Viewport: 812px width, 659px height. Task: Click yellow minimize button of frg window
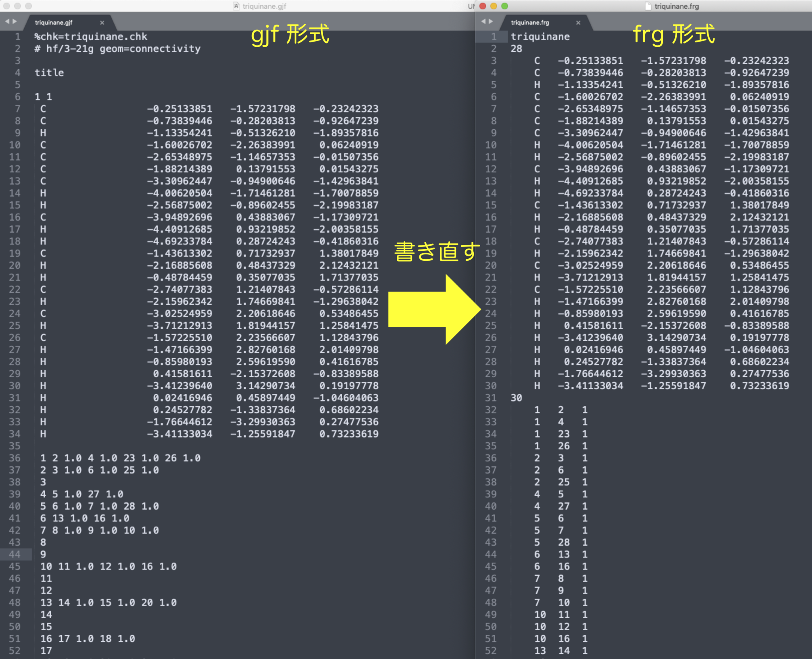pyautogui.click(x=494, y=6)
